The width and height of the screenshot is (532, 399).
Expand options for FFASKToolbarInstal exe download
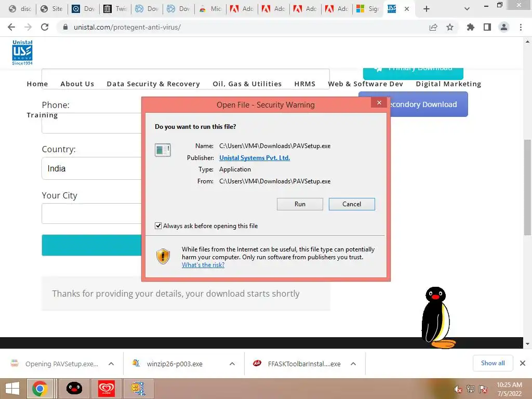(353, 364)
